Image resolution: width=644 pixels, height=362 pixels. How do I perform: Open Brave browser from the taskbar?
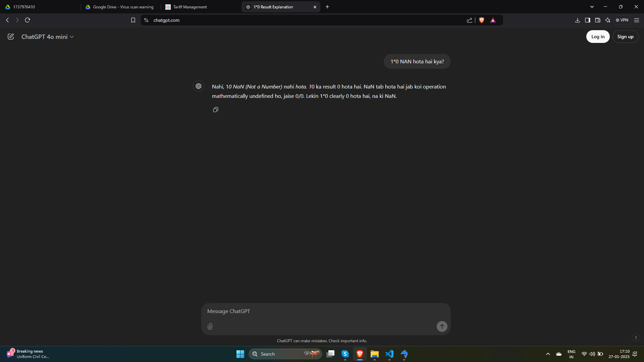pyautogui.click(x=360, y=354)
